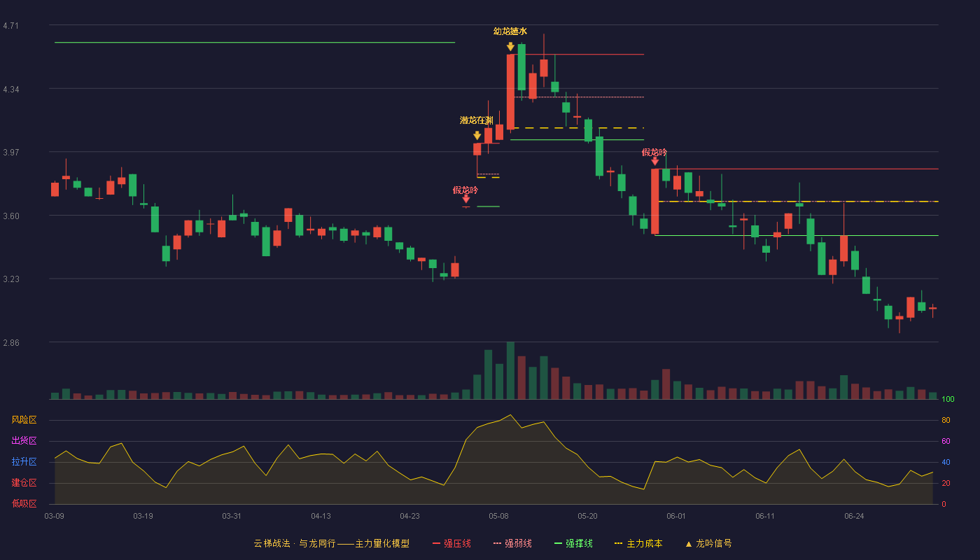Select the 低吸区 zone label
The height and width of the screenshot is (560, 980).
(x=24, y=503)
